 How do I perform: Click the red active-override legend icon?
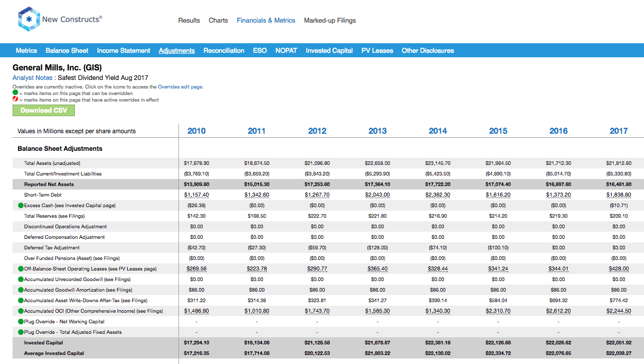coord(16,100)
